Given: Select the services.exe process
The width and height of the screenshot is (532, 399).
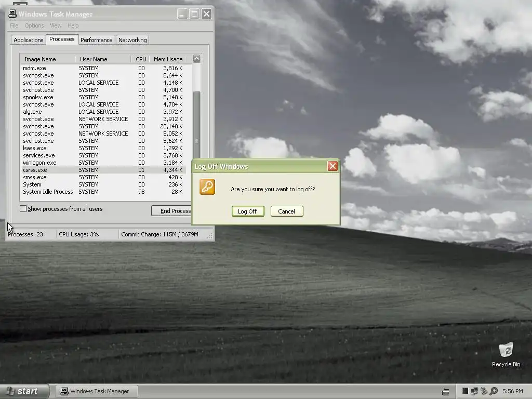Looking at the screenshot, I should click(103, 155).
